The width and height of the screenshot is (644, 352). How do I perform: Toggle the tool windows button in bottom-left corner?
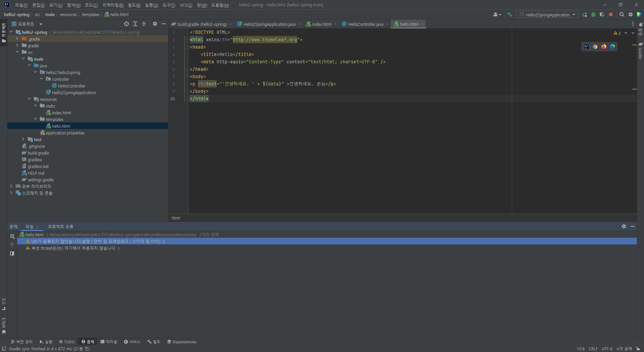pos(4,349)
